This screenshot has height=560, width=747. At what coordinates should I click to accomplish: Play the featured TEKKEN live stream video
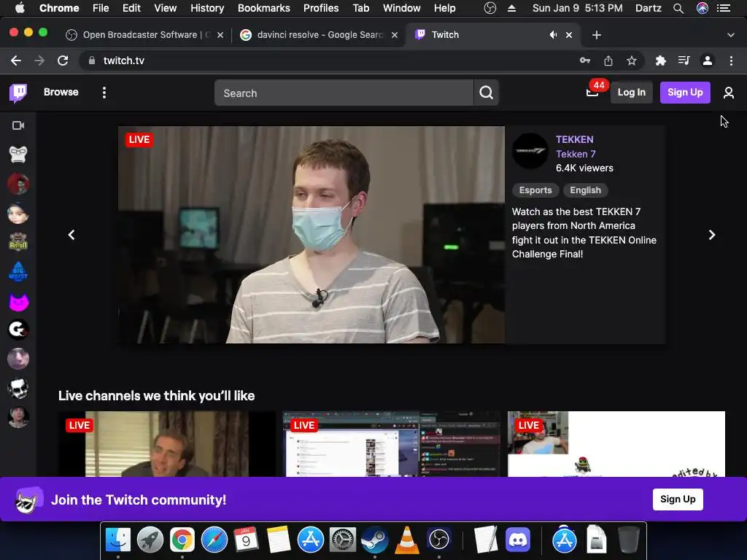tap(311, 235)
